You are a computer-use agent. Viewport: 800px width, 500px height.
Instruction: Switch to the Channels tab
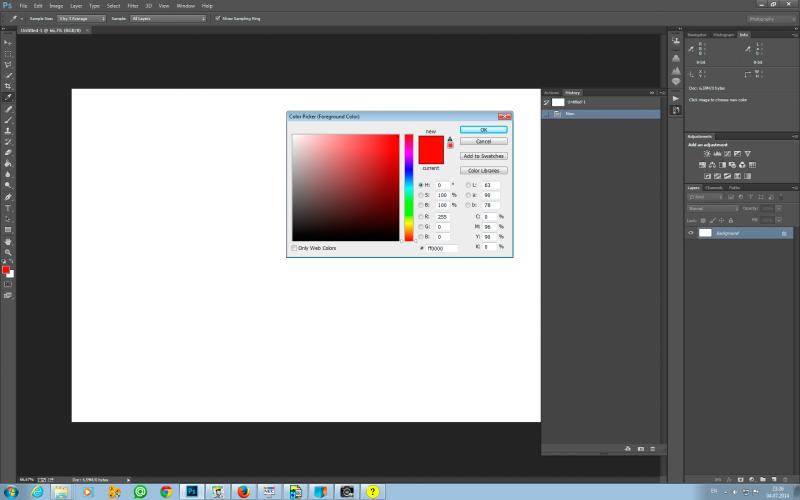(x=714, y=188)
